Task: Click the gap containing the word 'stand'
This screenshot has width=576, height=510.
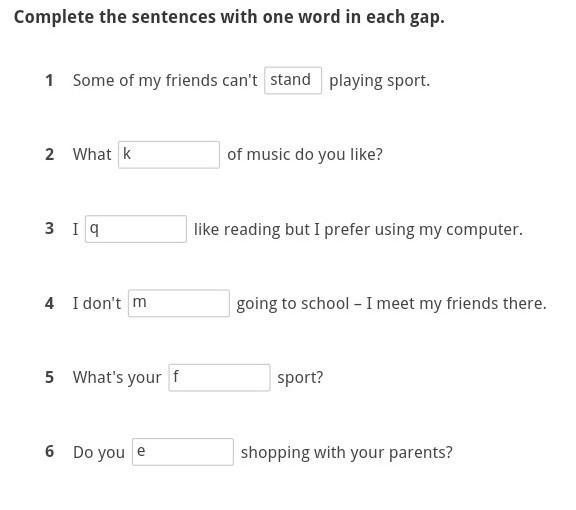Action: [x=293, y=80]
